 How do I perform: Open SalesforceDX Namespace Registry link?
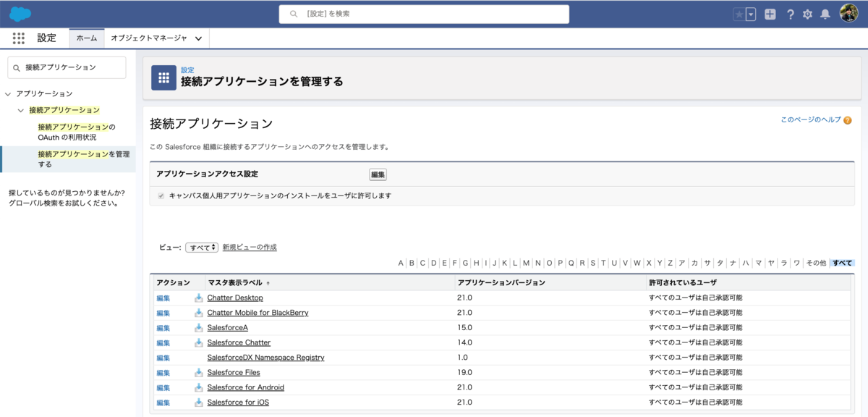[265, 358]
